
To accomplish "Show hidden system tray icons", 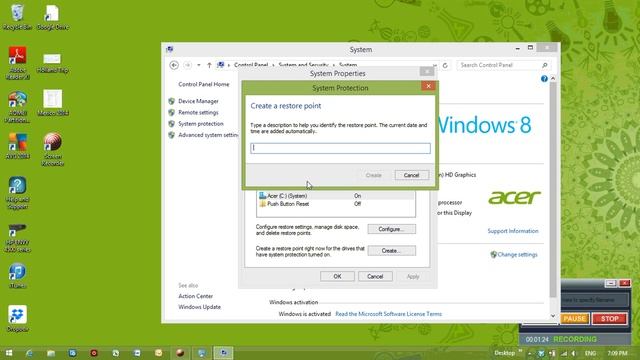I will click(530, 353).
